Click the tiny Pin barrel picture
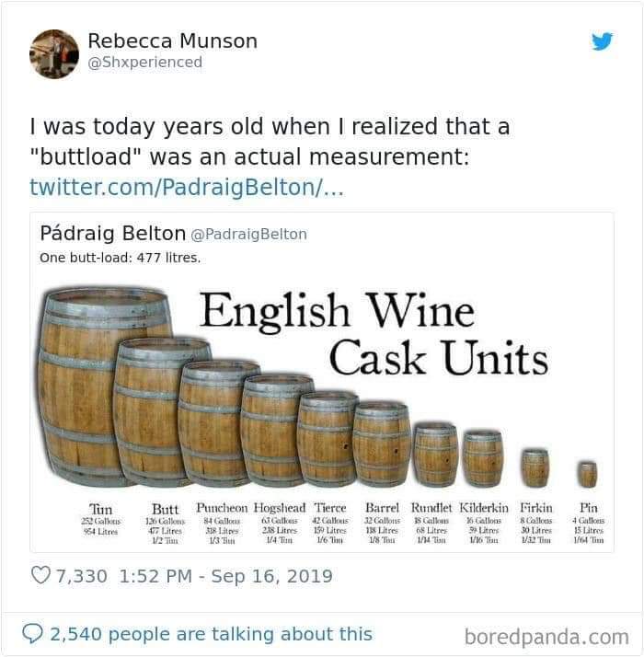The width and height of the screenshot is (644, 657). (587, 474)
